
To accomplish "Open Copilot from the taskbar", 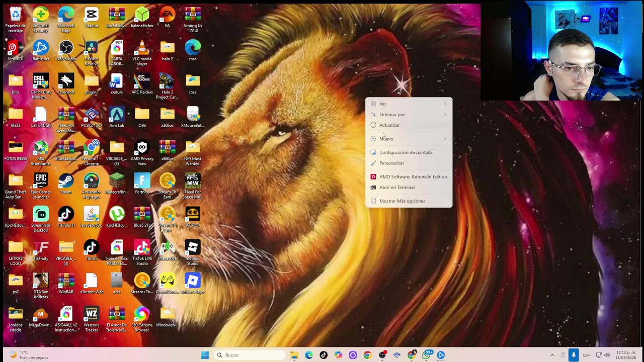I will (x=338, y=355).
